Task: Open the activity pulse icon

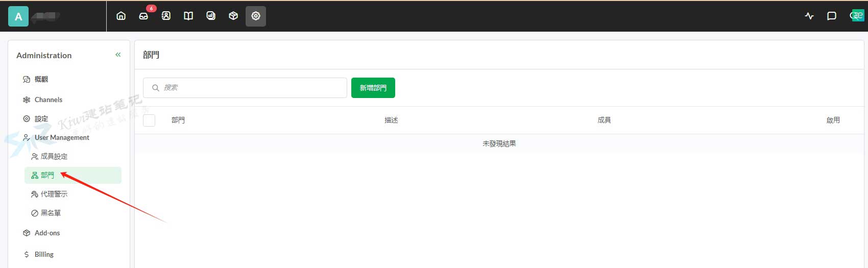Action: [809, 16]
